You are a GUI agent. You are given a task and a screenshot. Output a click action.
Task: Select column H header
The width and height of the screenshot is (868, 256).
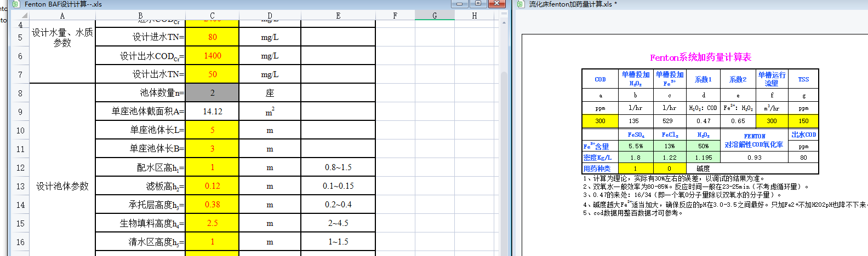click(475, 16)
